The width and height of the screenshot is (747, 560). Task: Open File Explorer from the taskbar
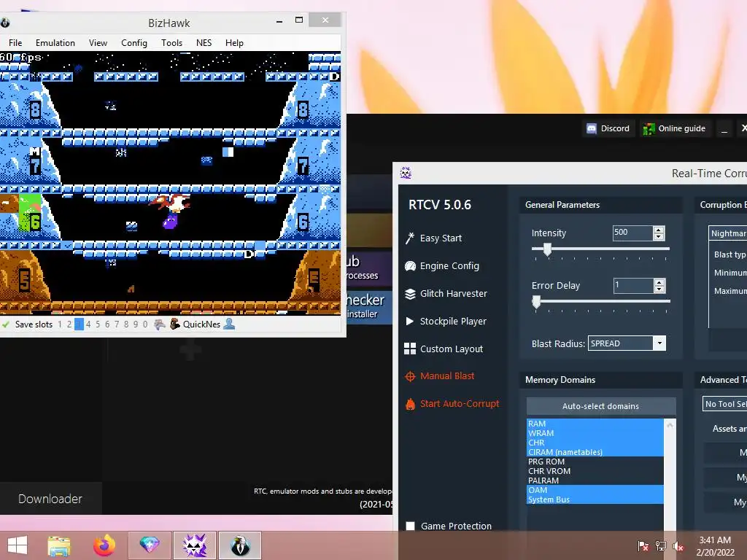pyautogui.click(x=59, y=545)
